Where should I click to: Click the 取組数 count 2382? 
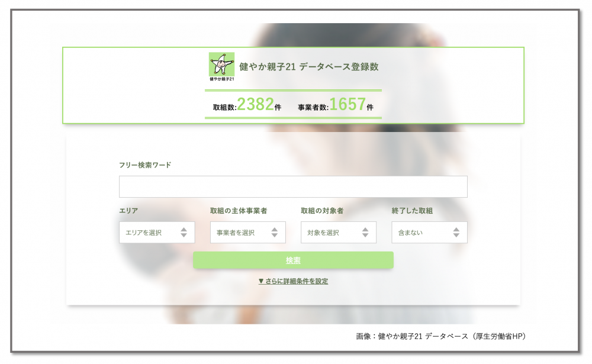point(255,105)
